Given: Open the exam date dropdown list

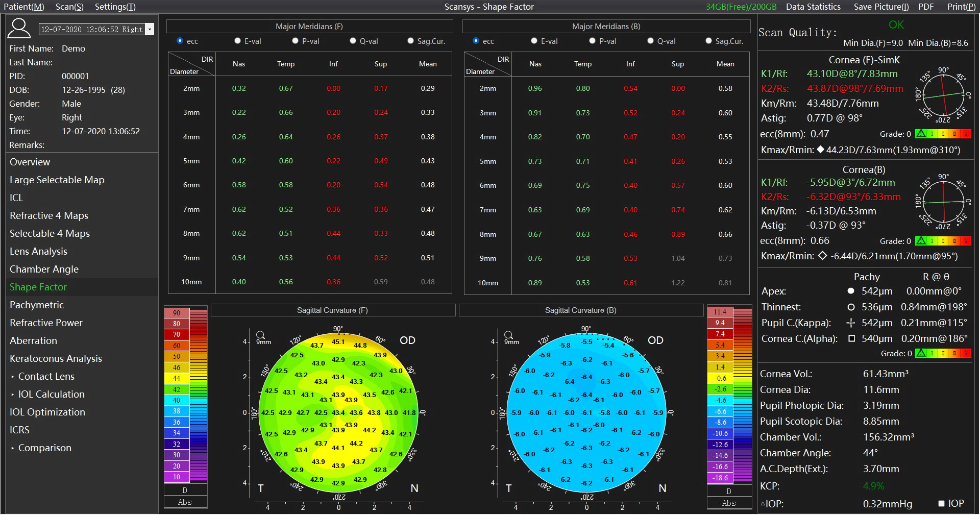Looking at the screenshot, I should (150, 30).
